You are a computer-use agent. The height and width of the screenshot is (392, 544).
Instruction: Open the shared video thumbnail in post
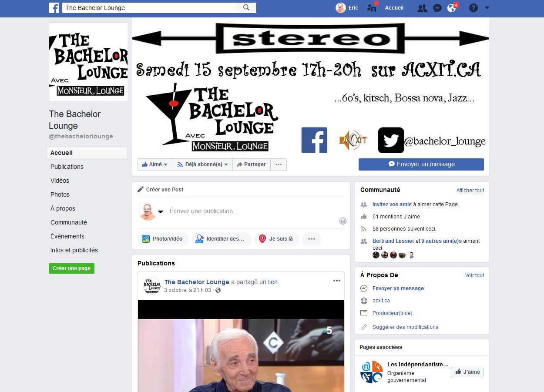click(241, 346)
